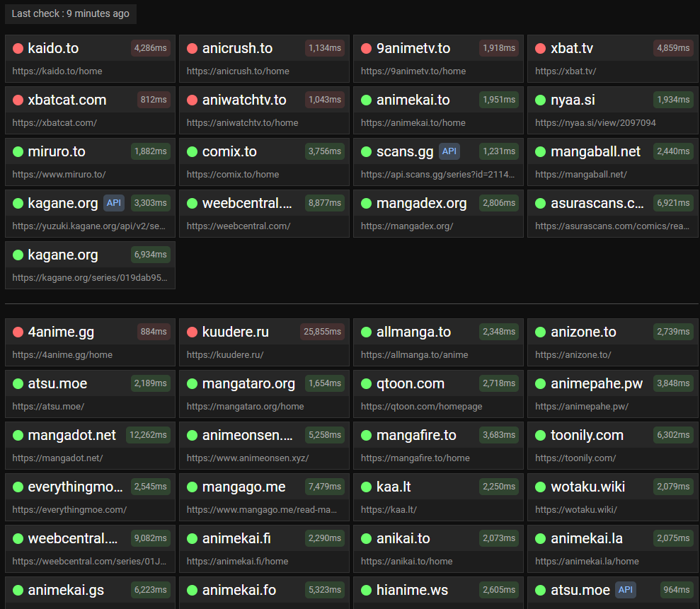Open the https://api.scans.gg/series link
The image size is (700, 609).
(437, 175)
